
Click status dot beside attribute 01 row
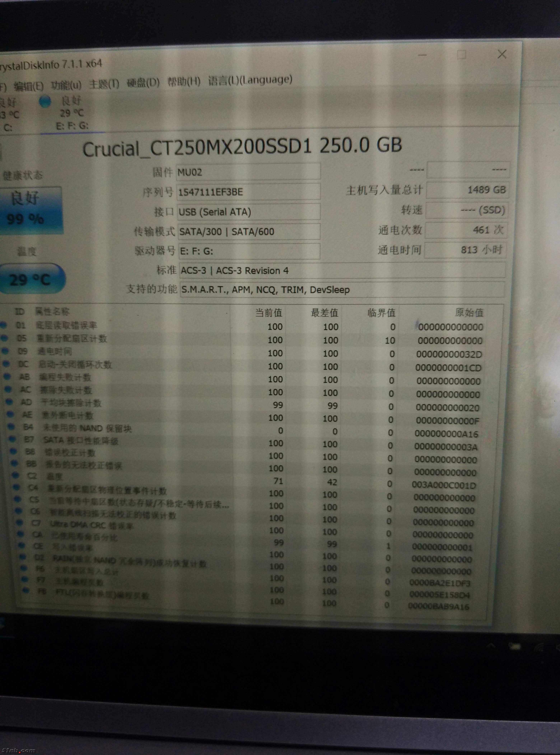click(x=3, y=325)
